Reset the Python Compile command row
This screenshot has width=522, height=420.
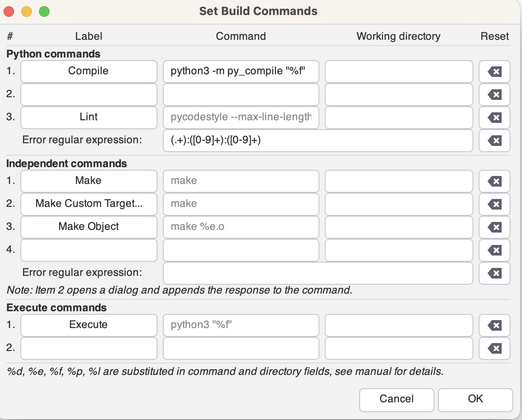[494, 72]
